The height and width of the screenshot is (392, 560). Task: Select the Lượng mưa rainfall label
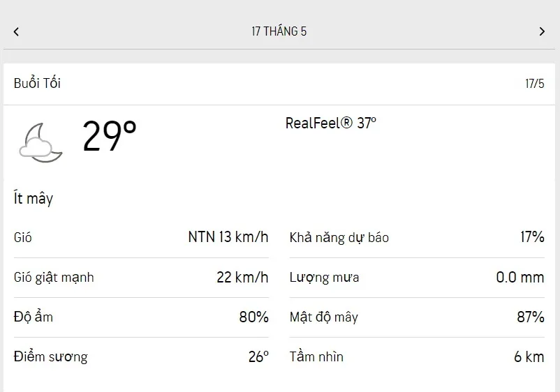coord(325,278)
